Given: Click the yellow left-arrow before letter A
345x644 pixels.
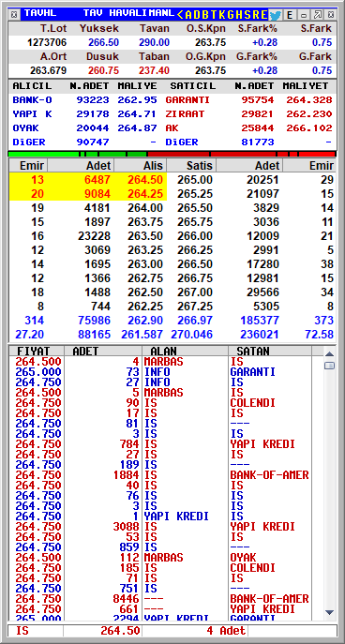Looking at the screenshot, I should click(x=180, y=15).
